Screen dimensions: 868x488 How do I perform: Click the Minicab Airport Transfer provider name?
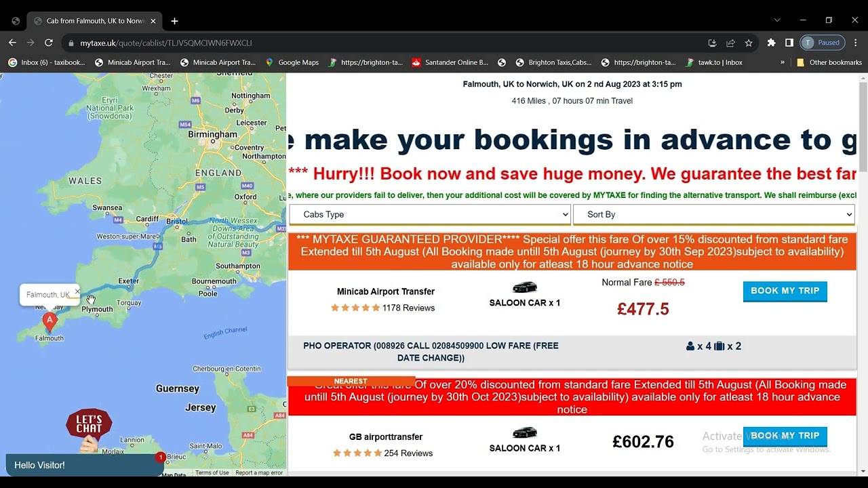pyautogui.click(x=386, y=291)
